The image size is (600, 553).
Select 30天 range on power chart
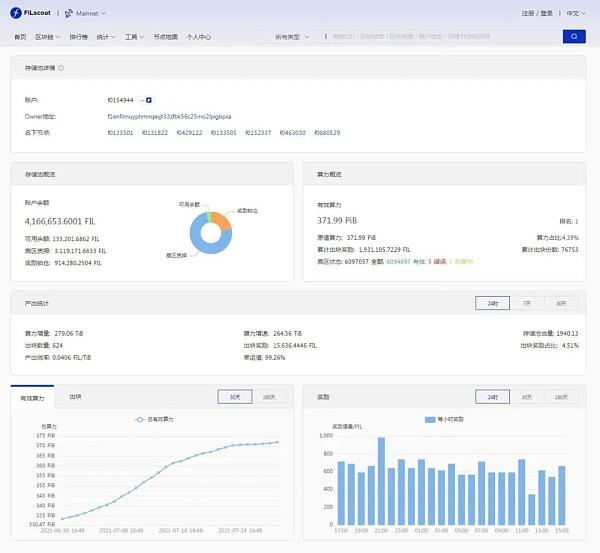click(235, 397)
